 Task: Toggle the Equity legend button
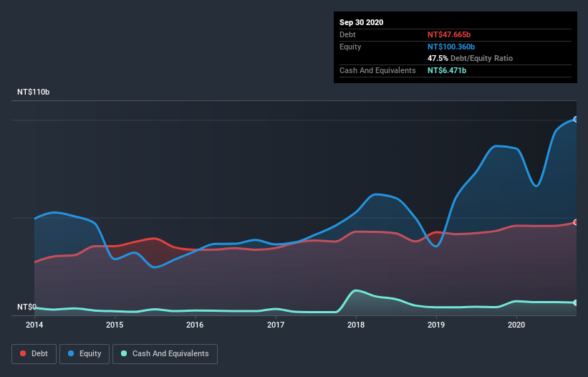point(85,354)
